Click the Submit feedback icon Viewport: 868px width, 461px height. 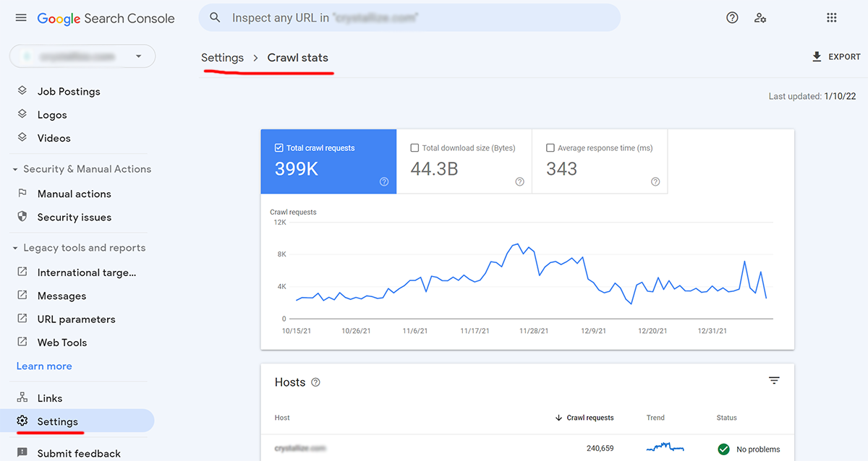point(22,452)
